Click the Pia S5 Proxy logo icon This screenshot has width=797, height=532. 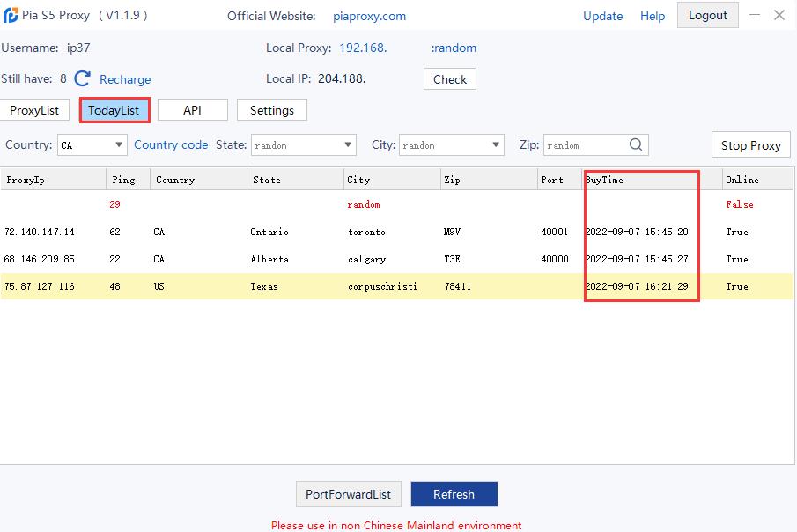click(x=11, y=15)
